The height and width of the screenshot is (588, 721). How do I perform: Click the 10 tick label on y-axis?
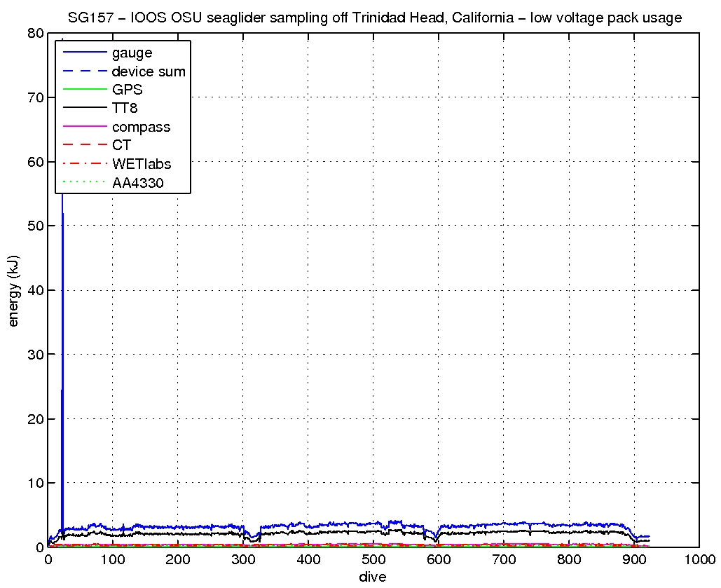(x=35, y=483)
